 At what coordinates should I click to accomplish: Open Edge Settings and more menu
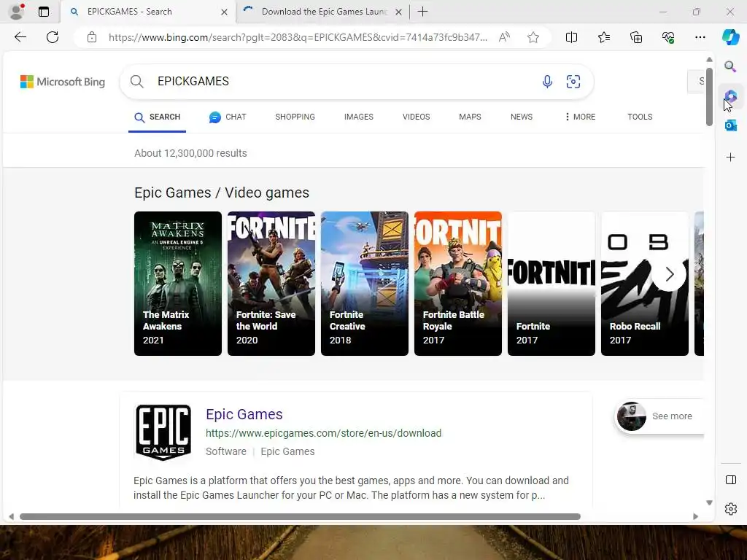pos(700,37)
